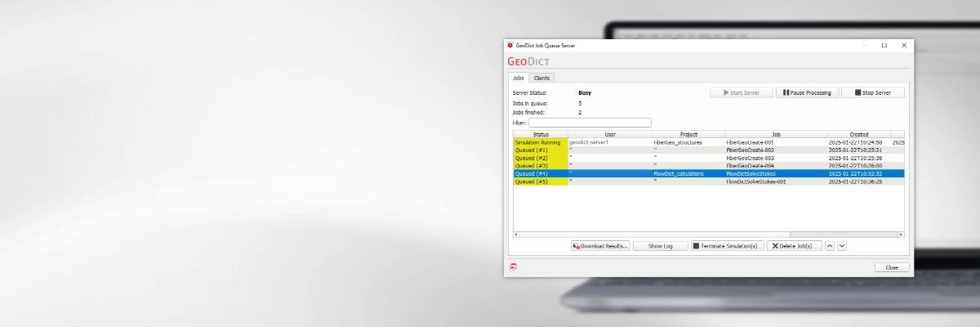The image size is (980, 327).
Task: Click the Stop Server button
Action: [873, 92]
